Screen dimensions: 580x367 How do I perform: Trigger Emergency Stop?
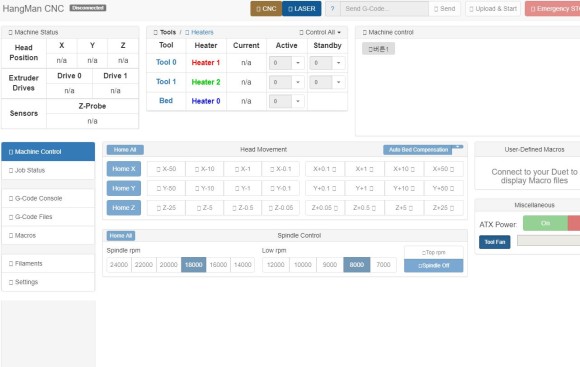click(x=553, y=9)
